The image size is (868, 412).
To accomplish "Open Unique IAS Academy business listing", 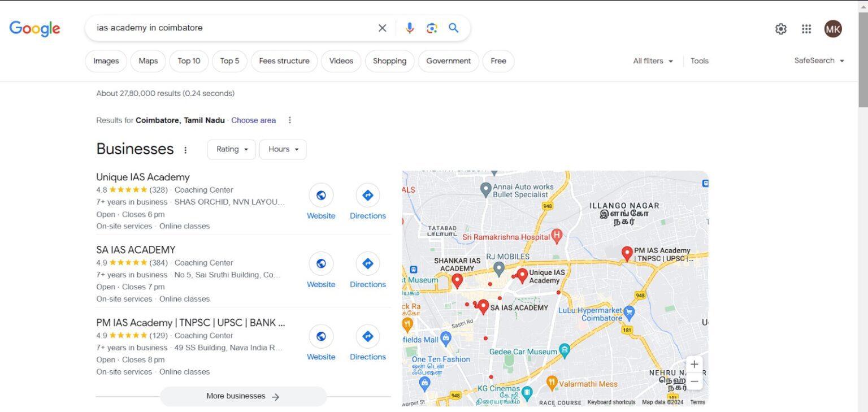I will (143, 177).
